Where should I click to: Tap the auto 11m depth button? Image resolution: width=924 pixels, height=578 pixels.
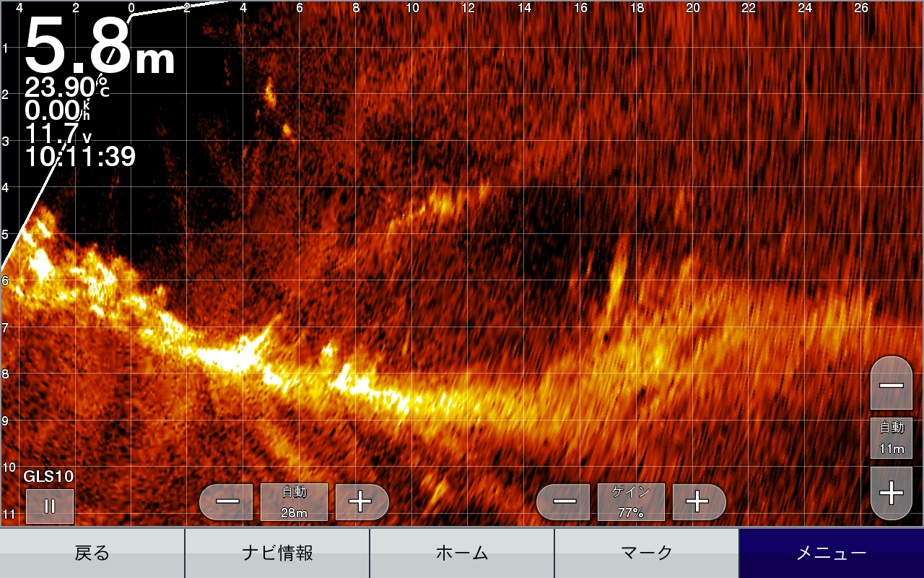892,438
